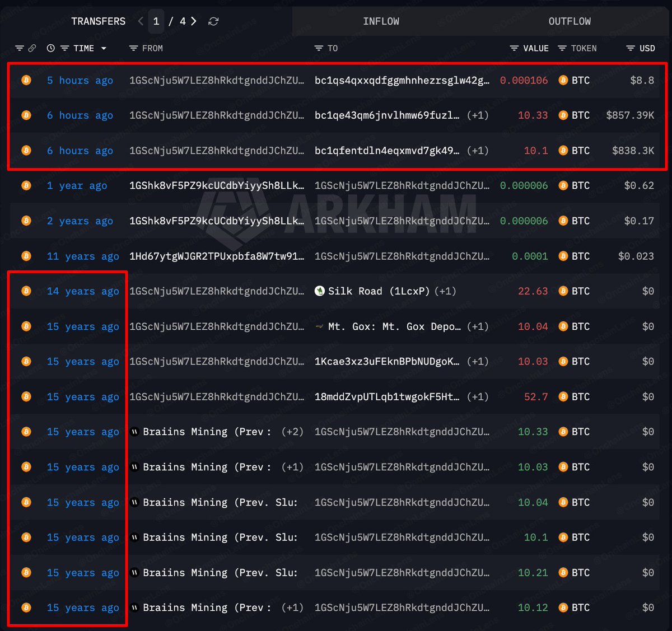Expand (+1) on 18mddZvpUTLqb1twgokF5Ht row

coord(478,397)
